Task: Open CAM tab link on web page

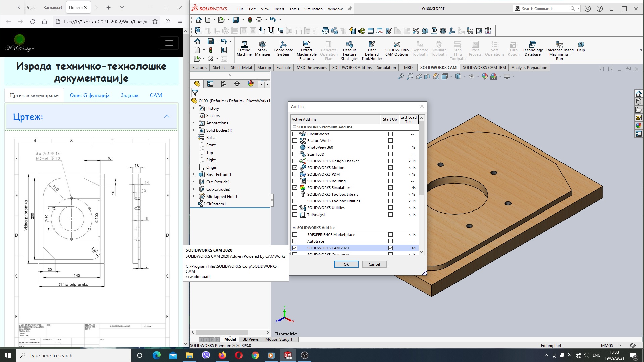Action: tap(156, 95)
